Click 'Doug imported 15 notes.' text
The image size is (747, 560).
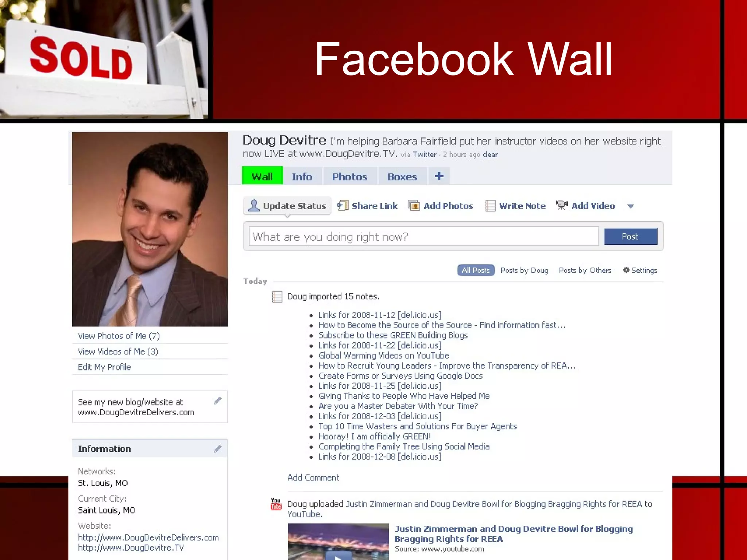pyautogui.click(x=333, y=296)
